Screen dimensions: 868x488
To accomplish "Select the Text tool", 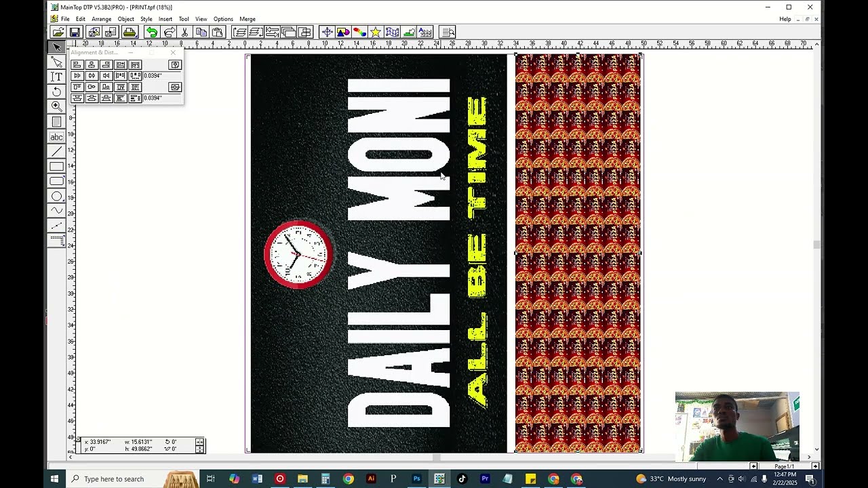I will coord(57,77).
